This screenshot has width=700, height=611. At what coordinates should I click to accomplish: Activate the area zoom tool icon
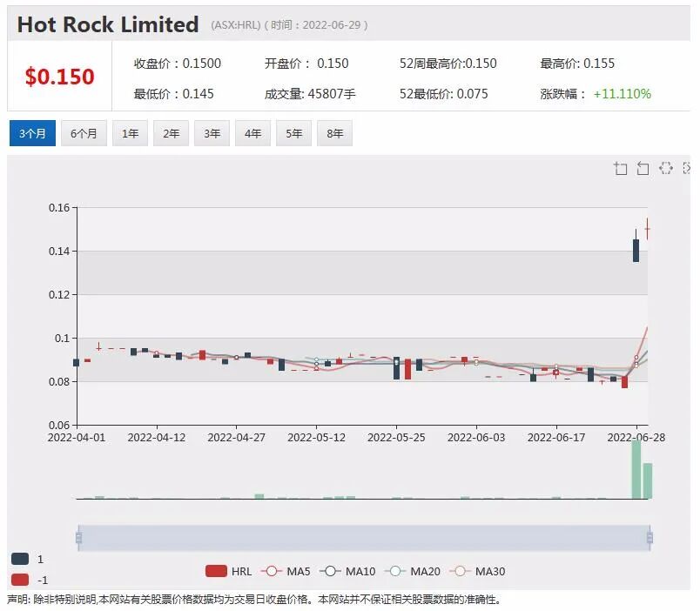point(620,168)
